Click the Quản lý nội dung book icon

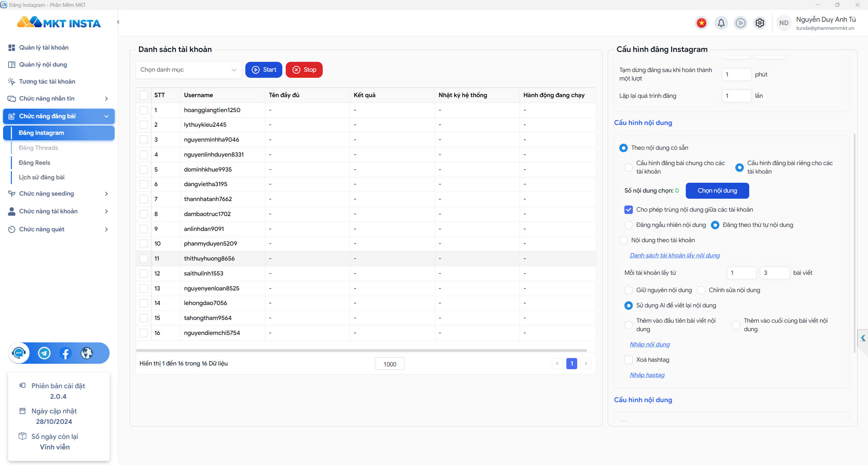(12, 65)
